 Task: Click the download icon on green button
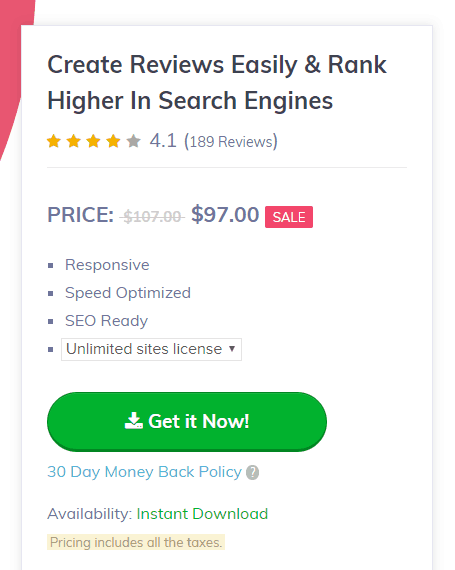pos(134,421)
